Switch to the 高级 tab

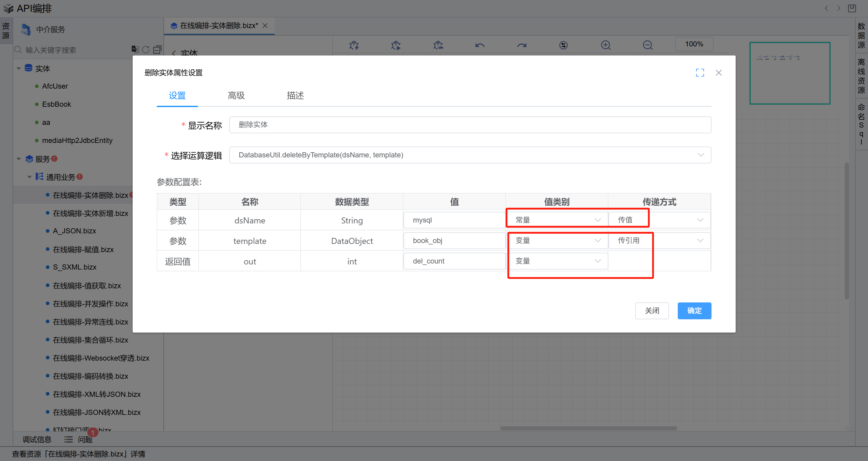click(236, 96)
